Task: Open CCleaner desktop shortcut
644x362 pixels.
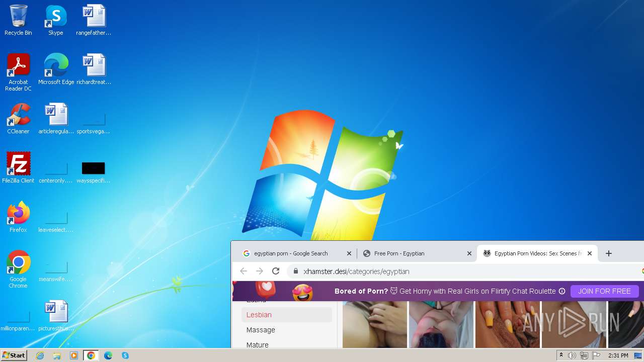Action: (x=18, y=119)
